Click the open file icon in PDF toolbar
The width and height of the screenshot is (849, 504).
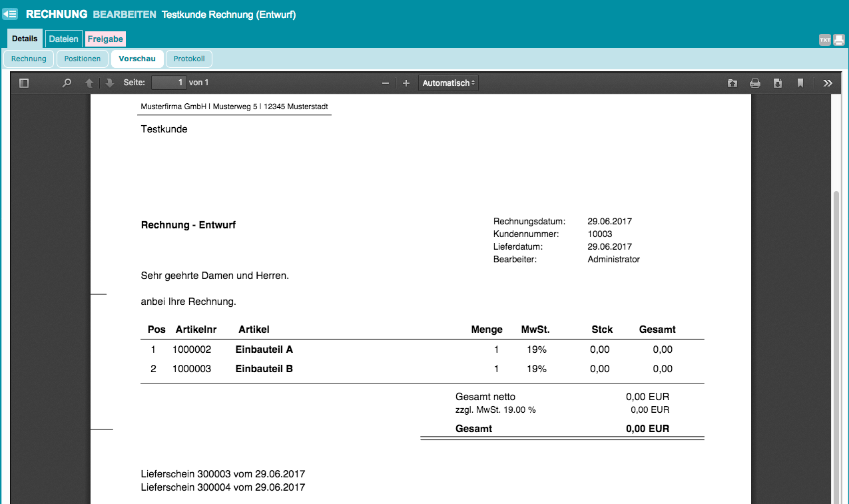coord(732,83)
